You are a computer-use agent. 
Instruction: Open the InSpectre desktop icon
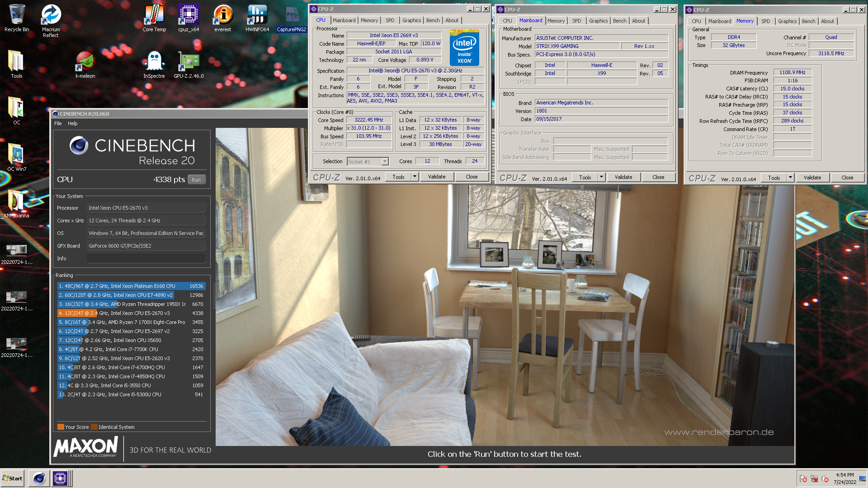pyautogui.click(x=154, y=64)
